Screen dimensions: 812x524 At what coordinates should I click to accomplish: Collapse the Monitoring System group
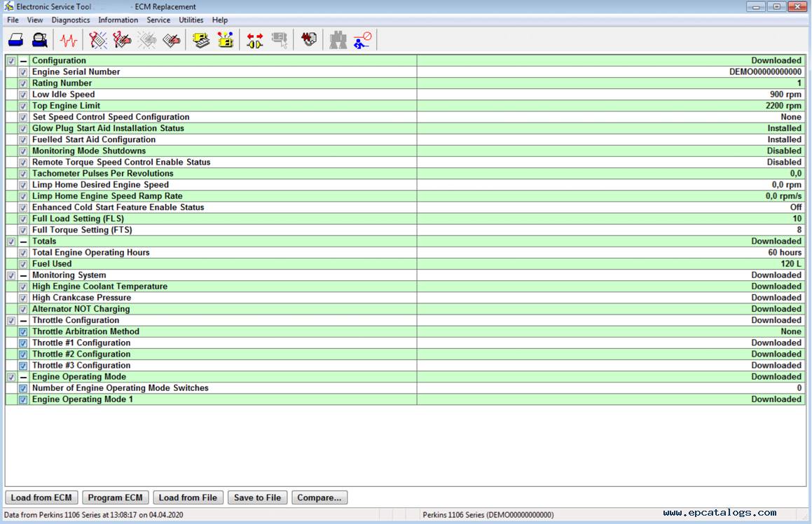23,275
